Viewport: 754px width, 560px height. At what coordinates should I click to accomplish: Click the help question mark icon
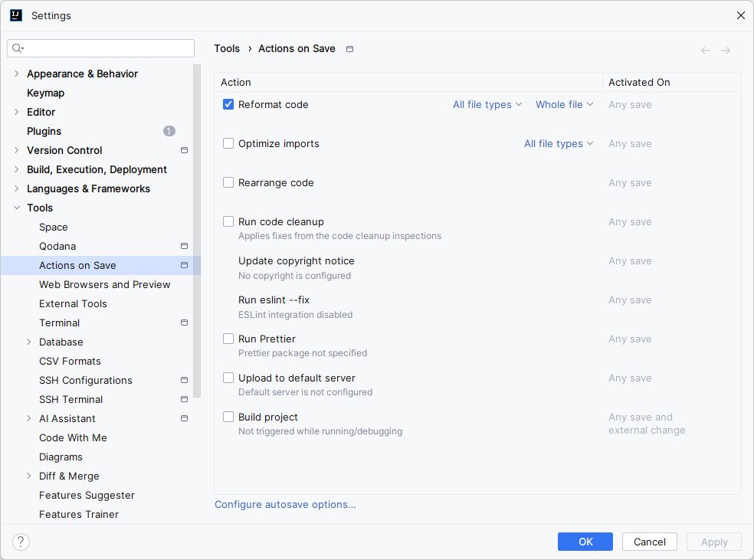[x=21, y=542]
